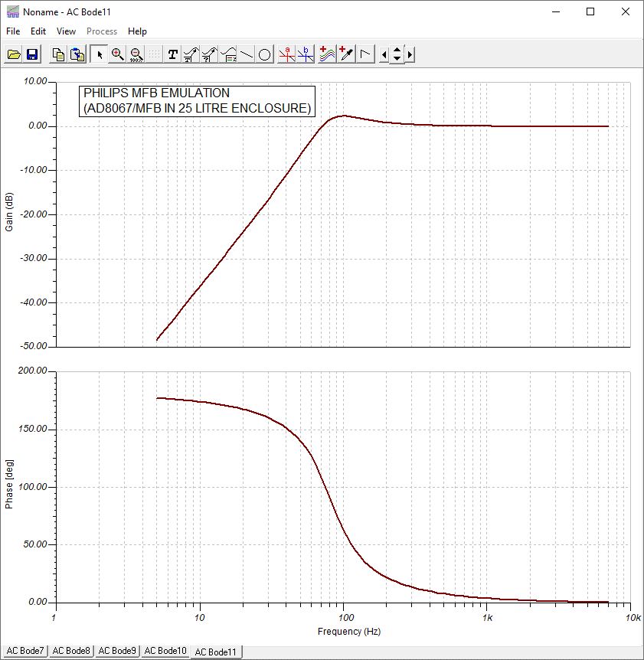Activate the Zoom in magnifier tool
The image size is (644, 660).
[117, 54]
